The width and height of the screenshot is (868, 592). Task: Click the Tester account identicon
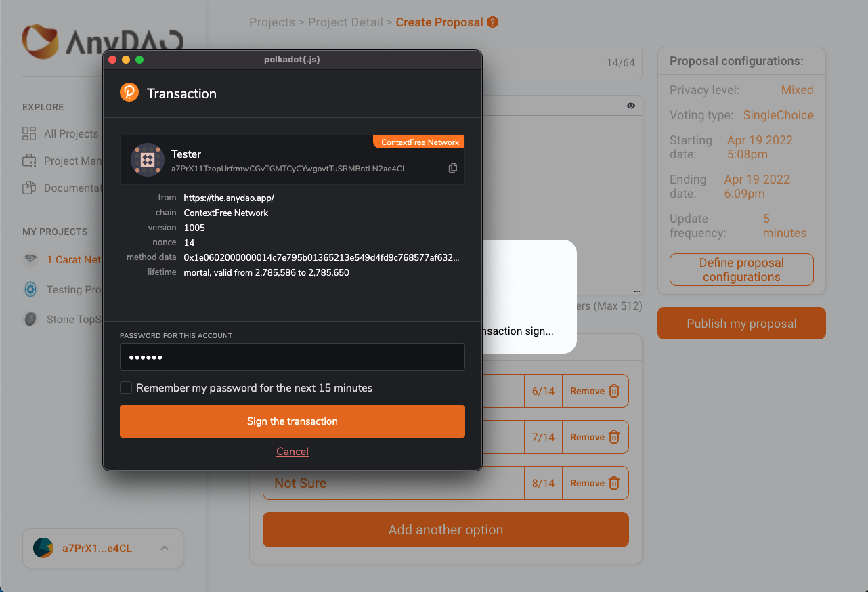tap(147, 160)
